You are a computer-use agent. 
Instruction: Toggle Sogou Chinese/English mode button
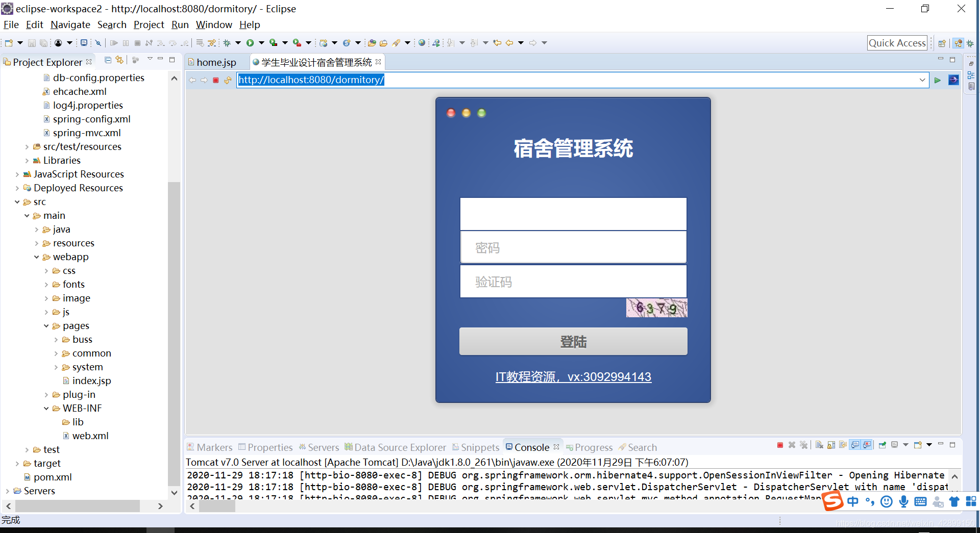(852, 501)
